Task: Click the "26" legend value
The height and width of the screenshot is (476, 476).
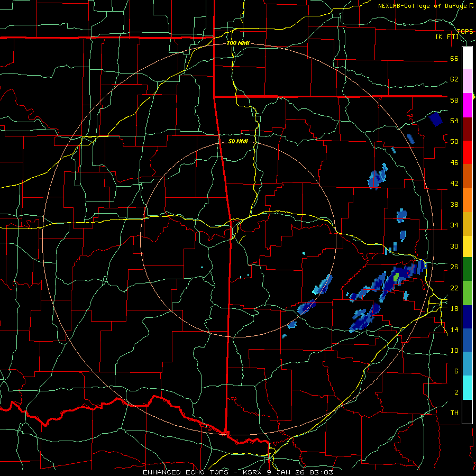Action: coord(454,267)
